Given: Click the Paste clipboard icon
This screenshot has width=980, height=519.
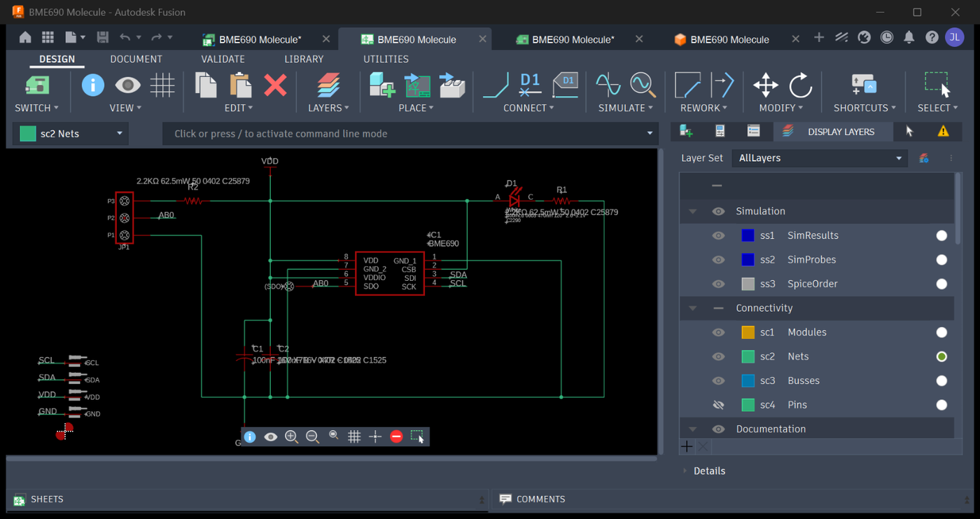Looking at the screenshot, I should 240,85.
